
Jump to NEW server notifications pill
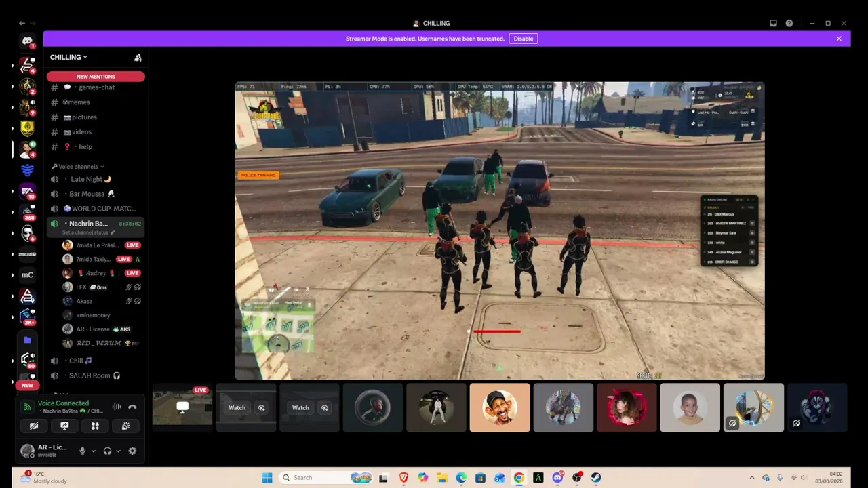(x=27, y=385)
